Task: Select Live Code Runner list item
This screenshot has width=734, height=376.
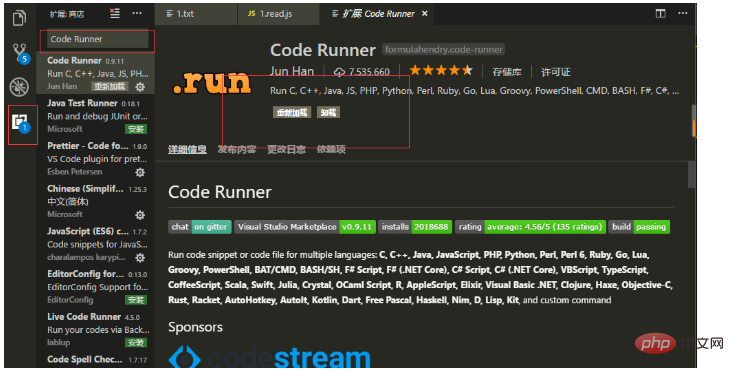Action: [x=95, y=329]
